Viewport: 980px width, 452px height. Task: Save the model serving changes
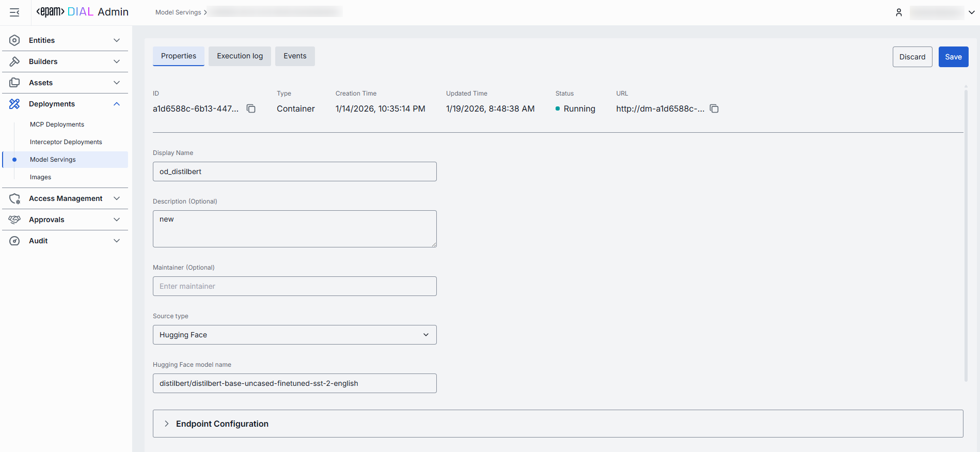(953, 57)
